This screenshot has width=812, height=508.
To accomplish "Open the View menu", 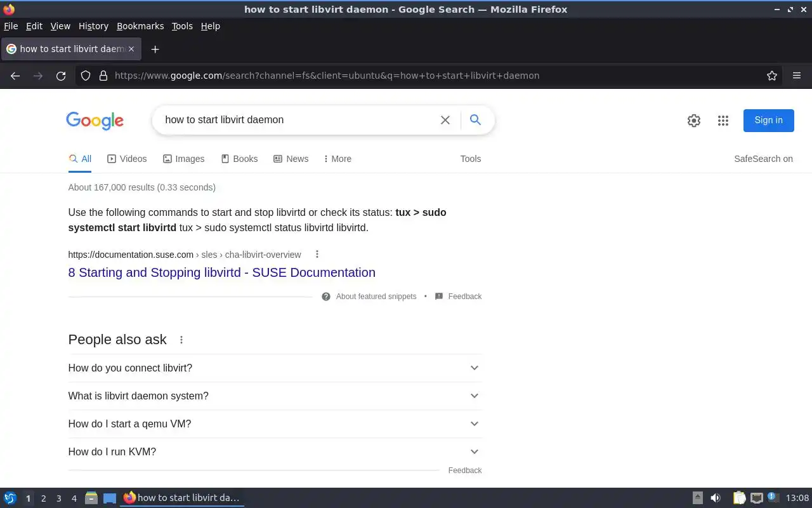I will (60, 26).
